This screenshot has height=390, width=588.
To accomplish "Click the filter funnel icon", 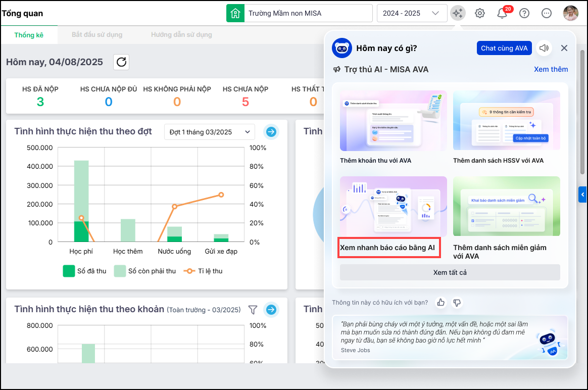I will (253, 310).
